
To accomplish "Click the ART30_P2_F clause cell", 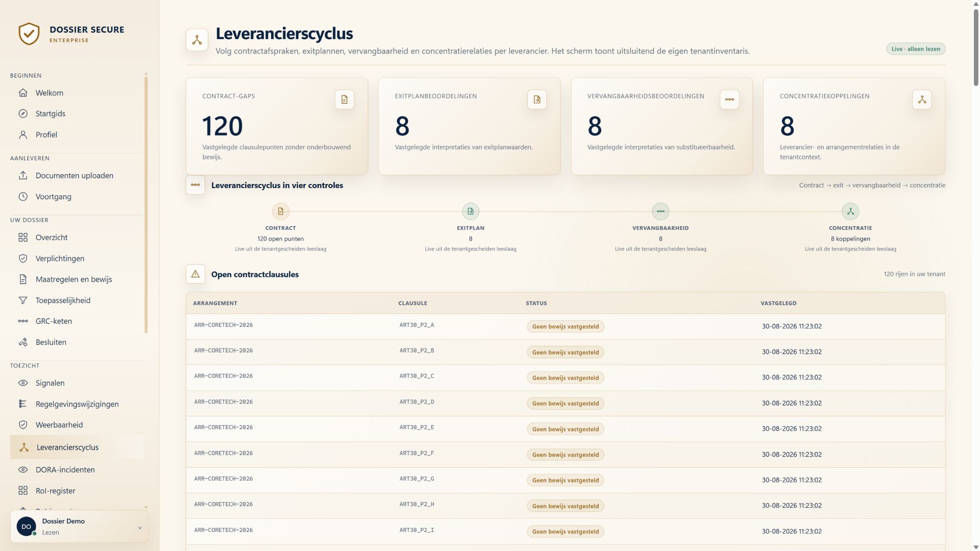I will (417, 453).
